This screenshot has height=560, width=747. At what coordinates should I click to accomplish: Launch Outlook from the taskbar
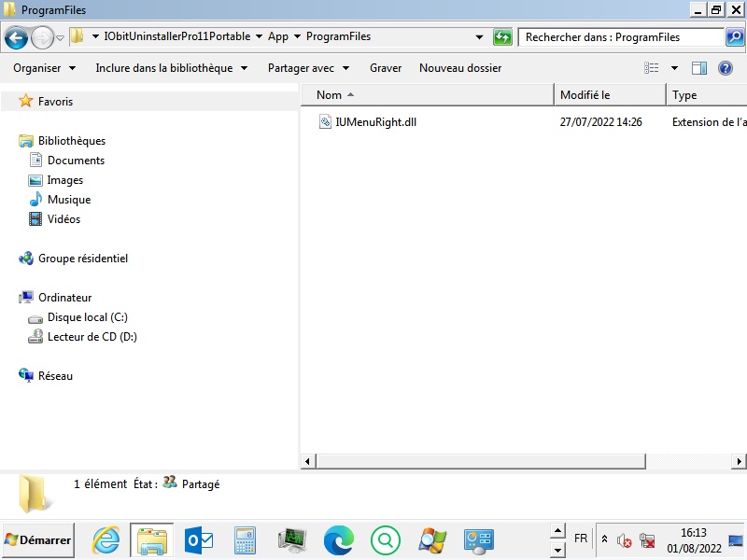199,540
